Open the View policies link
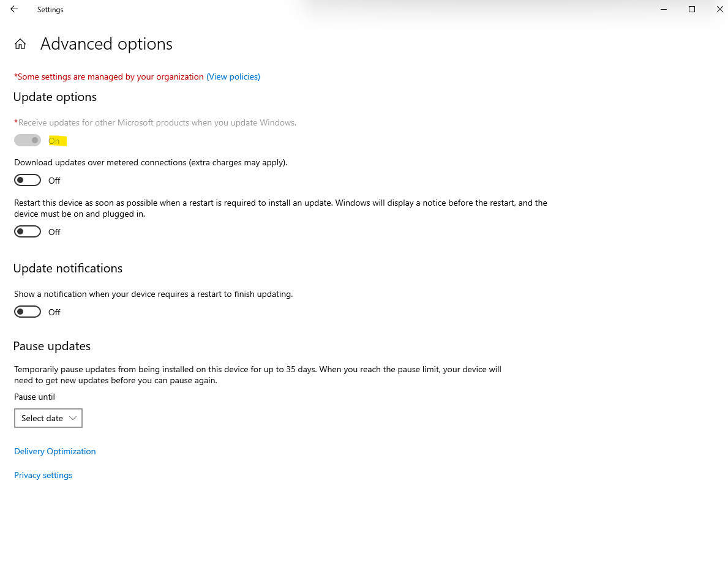The image size is (728, 565). pyautogui.click(x=233, y=77)
